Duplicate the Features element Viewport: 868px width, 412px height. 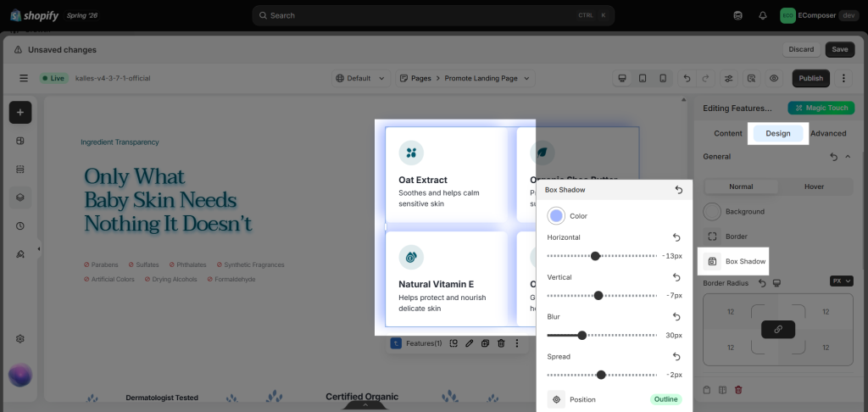pos(485,343)
